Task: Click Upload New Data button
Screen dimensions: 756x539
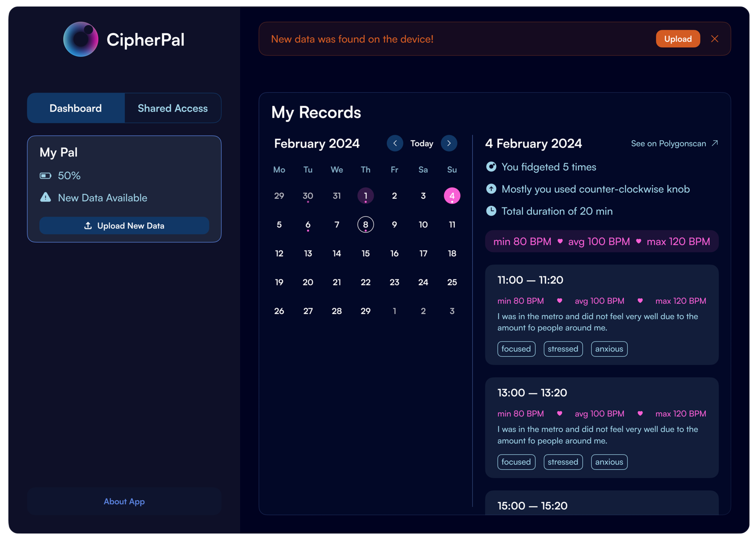Action: point(124,226)
